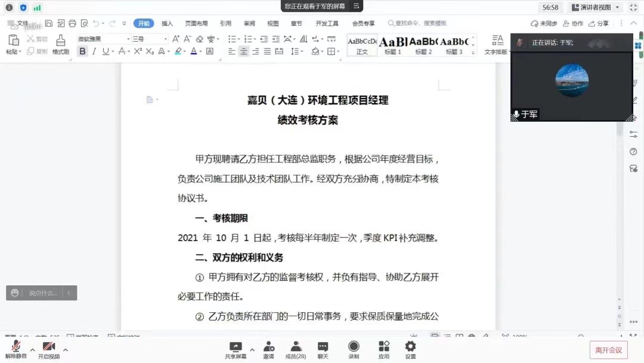The width and height of the screenshot is (644, 363).
Task: Click the increase indent icon
Action: point(276,39)
